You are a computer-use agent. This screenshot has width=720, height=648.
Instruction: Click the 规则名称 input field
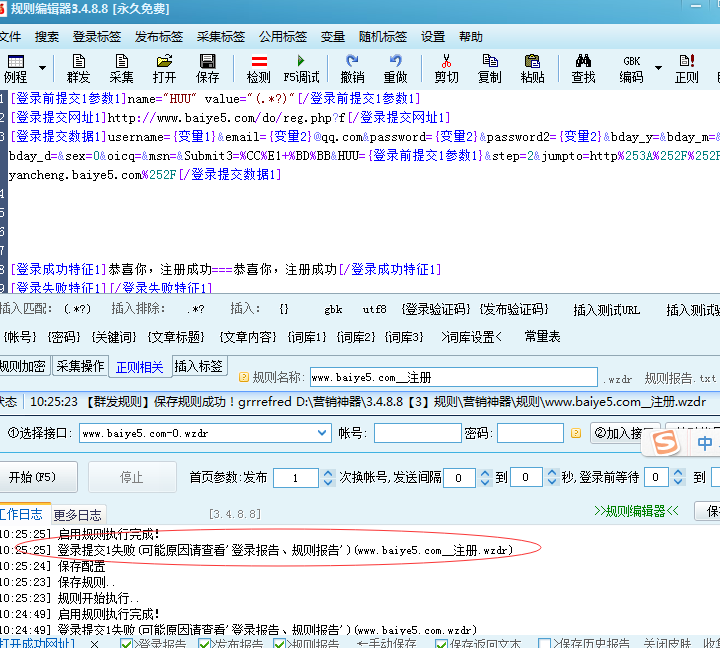point(452,378)
